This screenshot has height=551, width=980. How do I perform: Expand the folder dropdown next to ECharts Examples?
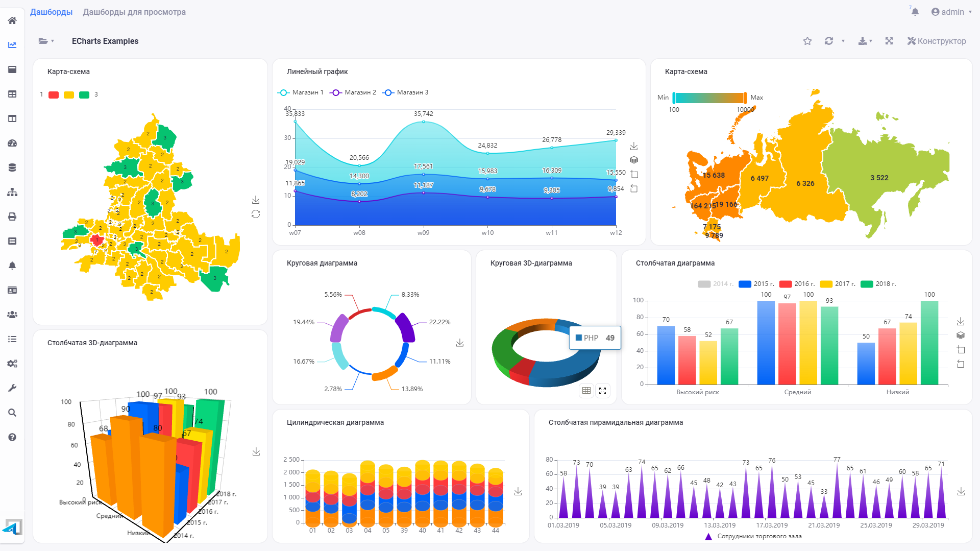click(x=46, y=41)
